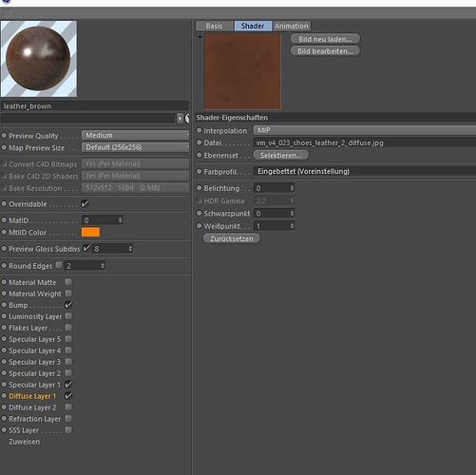Disable the Bump checkbox
The height and width of the screenshot is (475, 476).
(68, 305)
